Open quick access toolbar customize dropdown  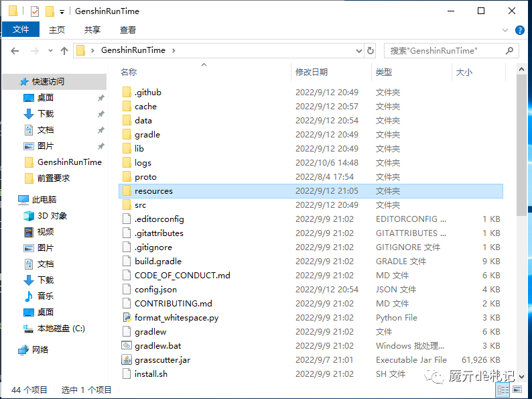(62, 12)
